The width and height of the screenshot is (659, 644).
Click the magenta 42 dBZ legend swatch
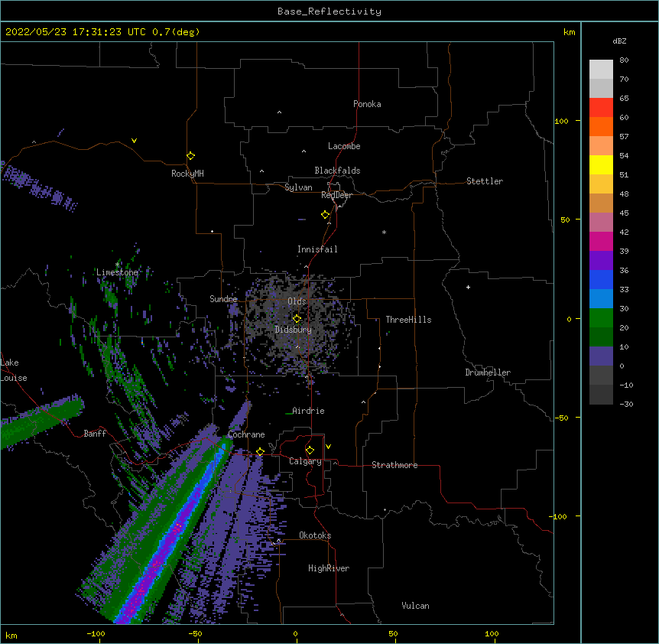tap(601, 241)
